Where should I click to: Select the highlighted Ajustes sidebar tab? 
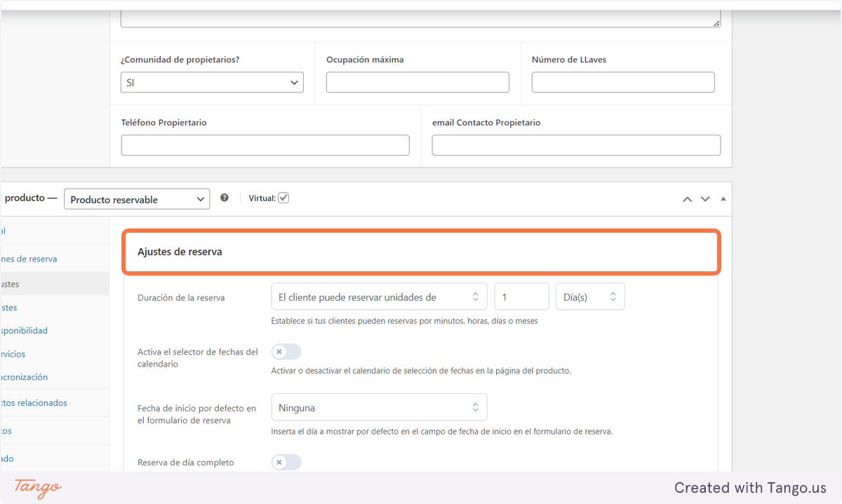click(x=55, y=285)
